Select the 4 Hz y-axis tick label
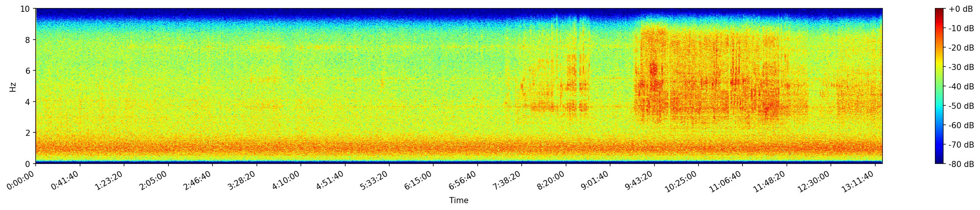This screenshot has height=210, width=980. pos(28,102)
